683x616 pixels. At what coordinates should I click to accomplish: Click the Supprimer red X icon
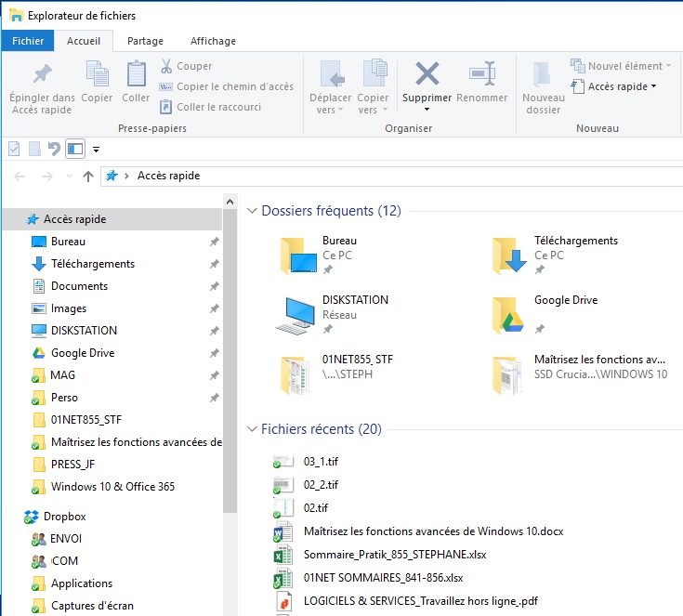point(427,73)
